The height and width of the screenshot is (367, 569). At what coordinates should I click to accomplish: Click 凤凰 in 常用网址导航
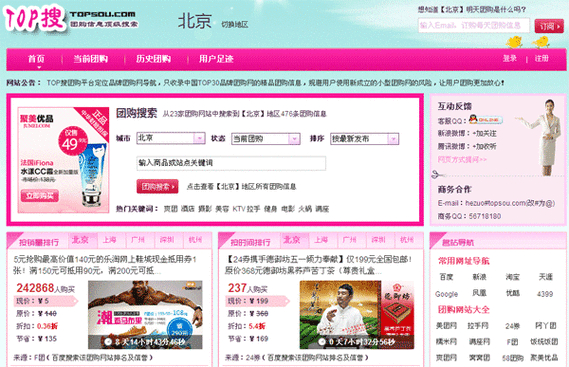tap(479, 293)
